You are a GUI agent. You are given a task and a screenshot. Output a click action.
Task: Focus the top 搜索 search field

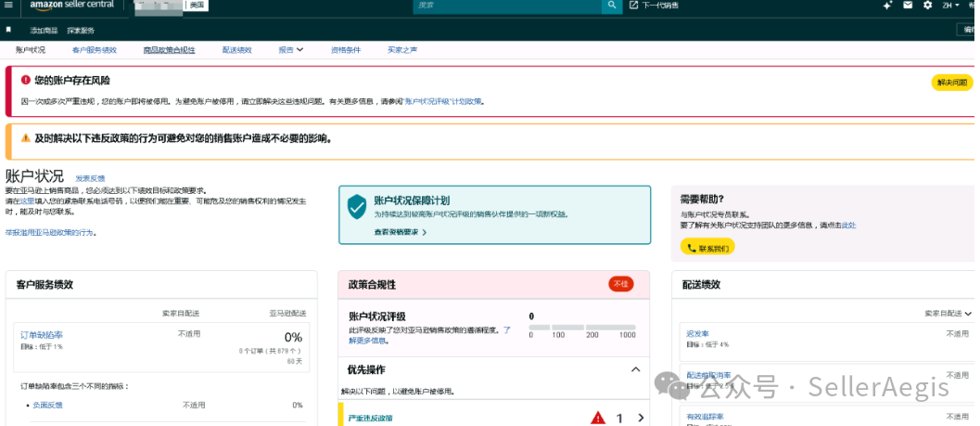point(507,6)
